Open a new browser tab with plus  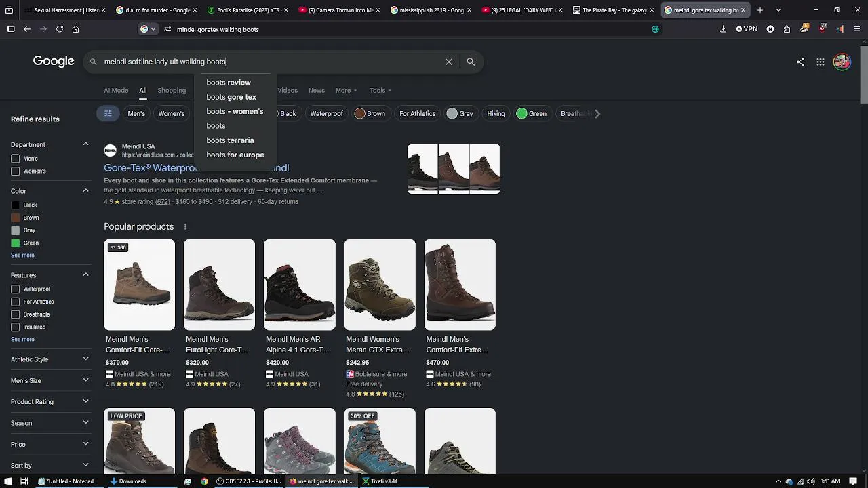tap(760, 10)
